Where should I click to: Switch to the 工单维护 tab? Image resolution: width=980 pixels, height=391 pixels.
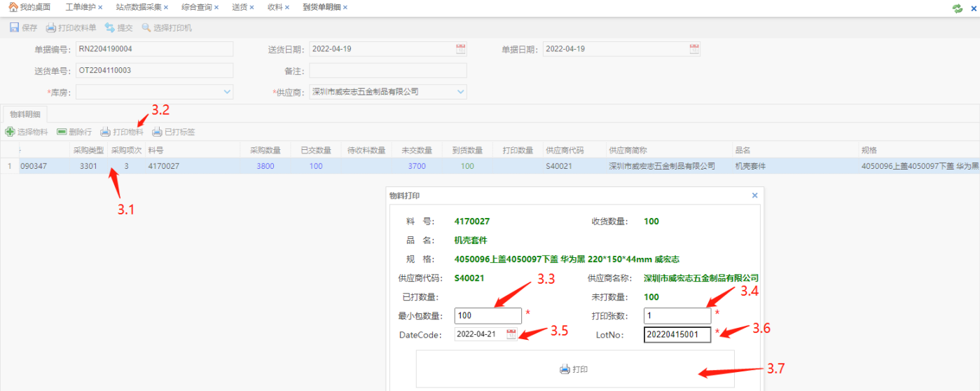[x=80, y=7]
